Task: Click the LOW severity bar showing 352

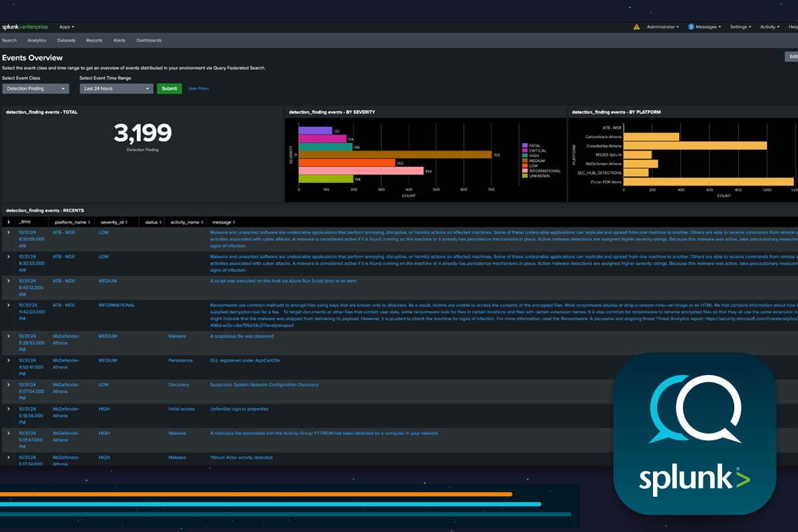Action: pos(347,162)
